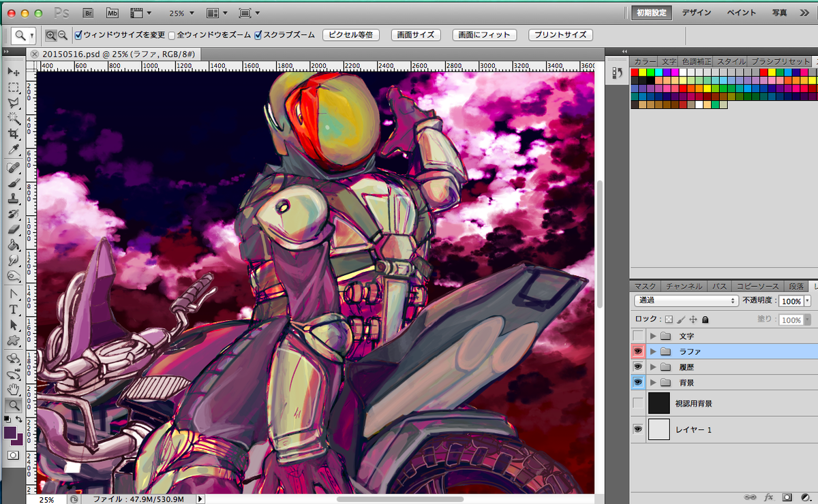The width and height of the screenshot is (818, 504).
Task: Open the 25% zoom level dropdown
Action: coord(182,13)
